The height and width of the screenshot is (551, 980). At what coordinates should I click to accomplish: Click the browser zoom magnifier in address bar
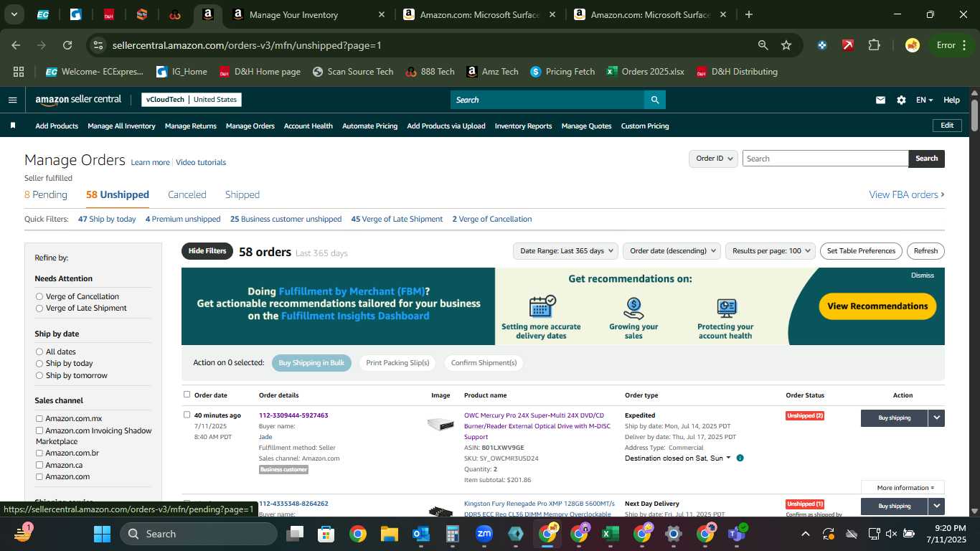coord(763,45)
